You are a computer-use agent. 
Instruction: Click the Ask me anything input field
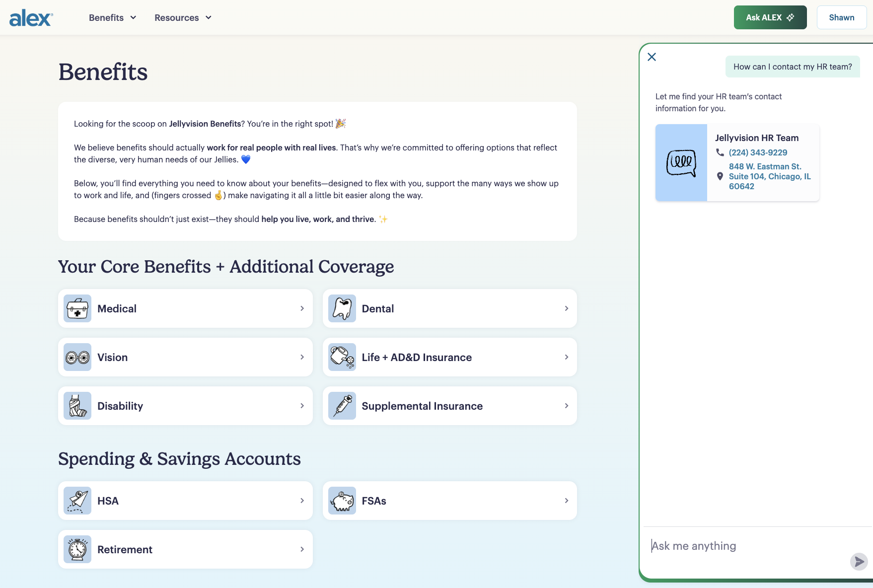coord(745,546)
